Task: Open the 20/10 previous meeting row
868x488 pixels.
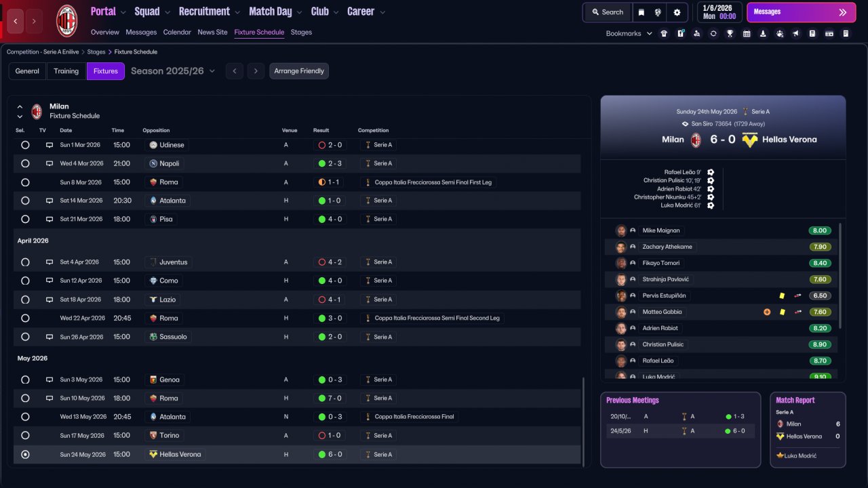Action: [680, 417]
